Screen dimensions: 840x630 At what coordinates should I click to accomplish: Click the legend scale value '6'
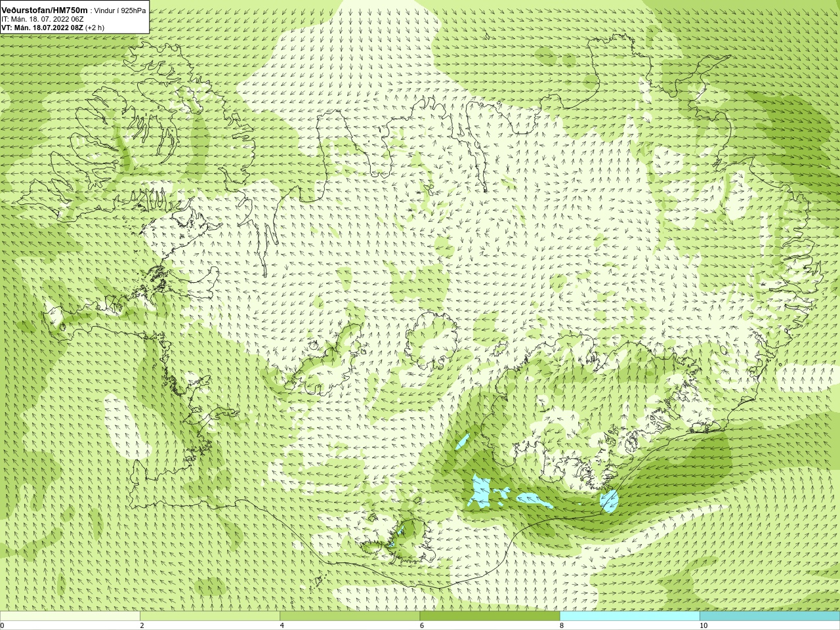click(x=421, y=625)
